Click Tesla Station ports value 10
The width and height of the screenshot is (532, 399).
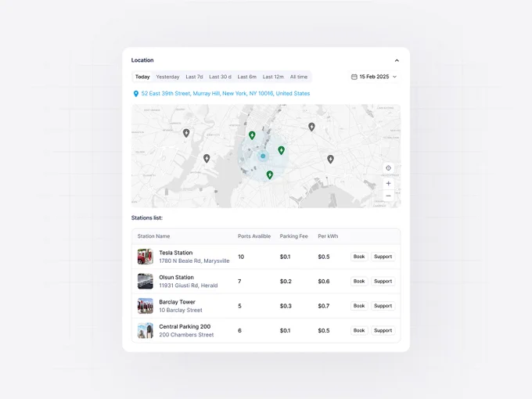[x=241, y=257]
